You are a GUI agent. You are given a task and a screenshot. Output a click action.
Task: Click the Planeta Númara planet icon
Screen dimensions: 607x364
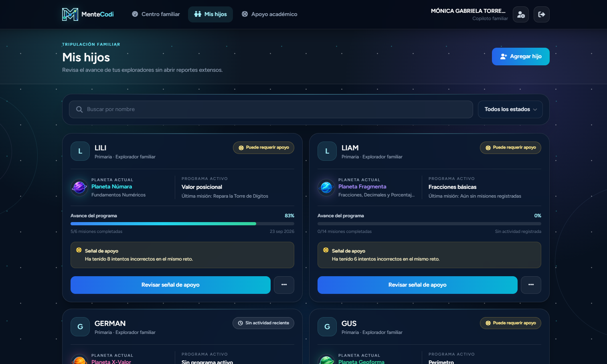(79, 187)
